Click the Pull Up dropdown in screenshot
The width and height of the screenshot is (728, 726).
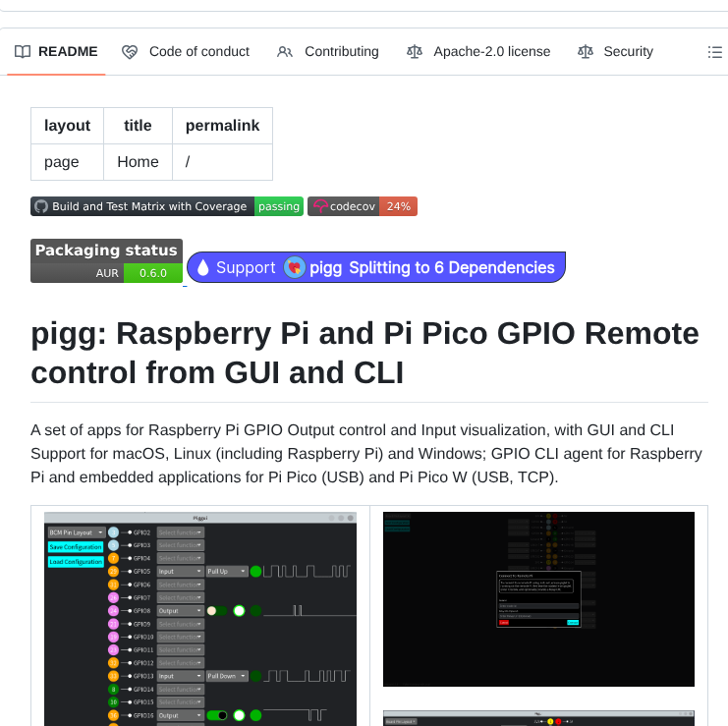pos(227,572)
